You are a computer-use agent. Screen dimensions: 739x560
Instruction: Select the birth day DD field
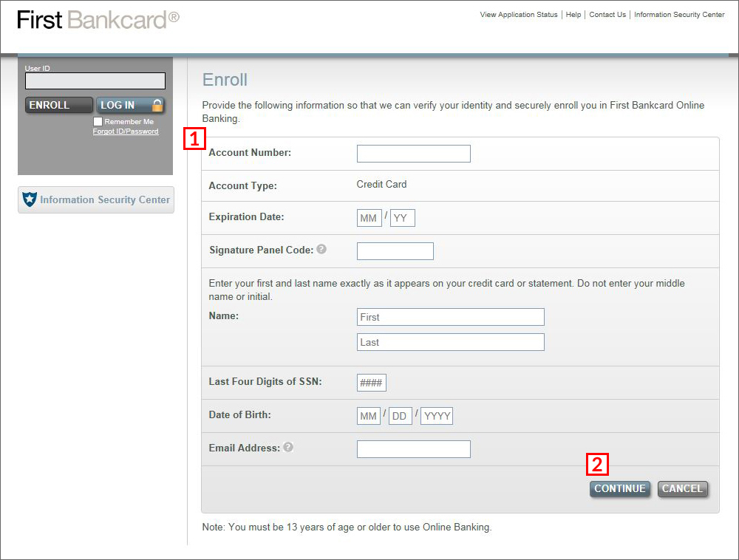coord(400,416)
